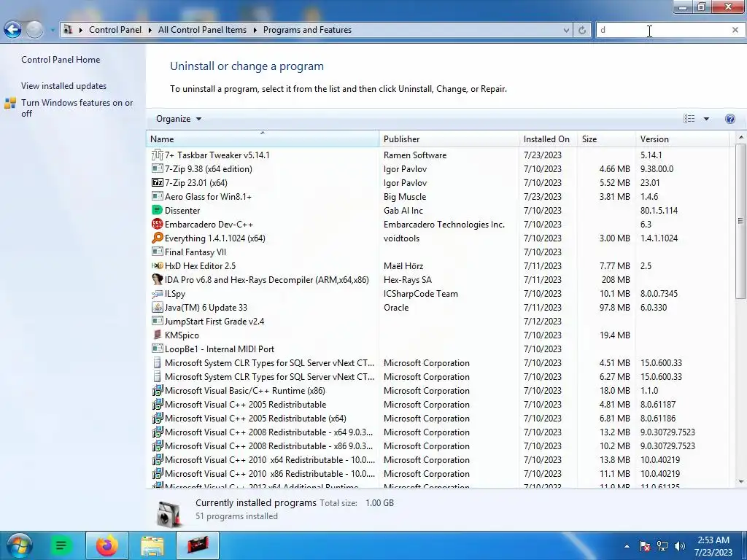Select the Aero Glass for Win8.1+ icon
Image resolution: width=747 pixels, height=560 pixels.
[157, 196]
